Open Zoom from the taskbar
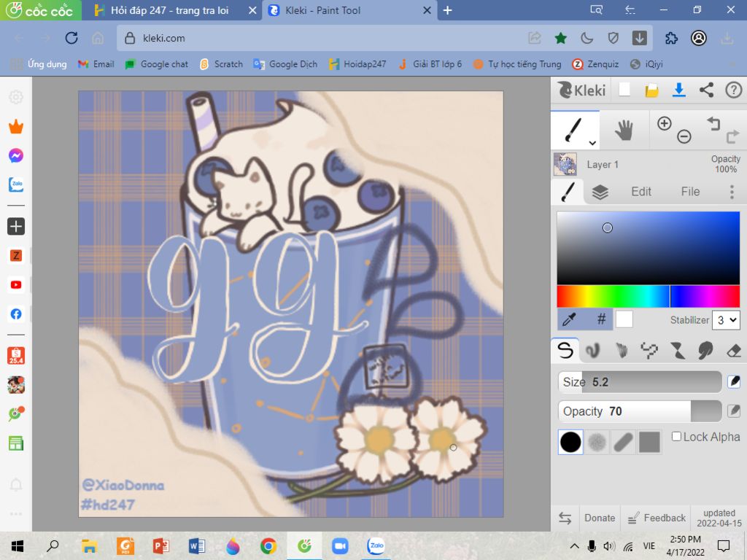Image resolution: width=747 pixels, height=560 pixels. coord(340,545)
